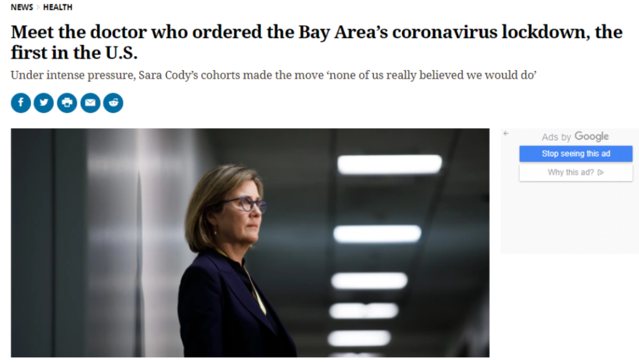Click the blank gray ad space
The height and width of the screenshot is (364, 639).
[x=569, y=218]
